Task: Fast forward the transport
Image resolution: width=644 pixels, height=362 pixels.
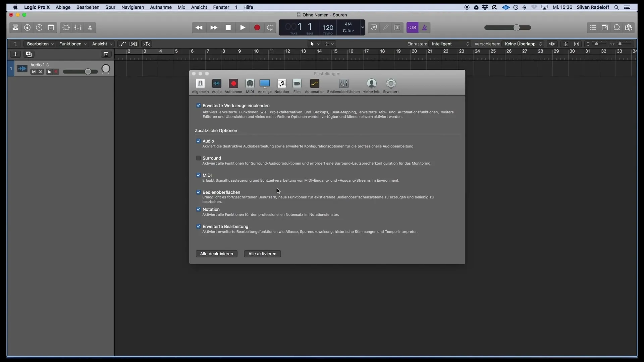Action: (214, 27)
